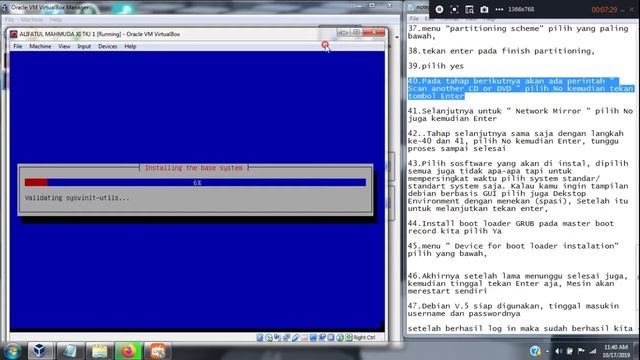640x360 pixels.
Task: Open VirtualBox from the taskbar
Action: point(40,351)
